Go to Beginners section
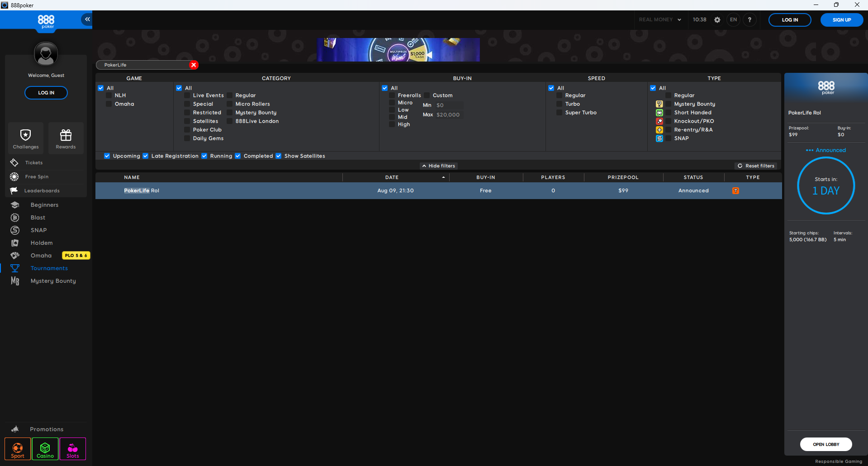This screenshot has width=868, height=466. pyautogui.click(x=45, y=205)
